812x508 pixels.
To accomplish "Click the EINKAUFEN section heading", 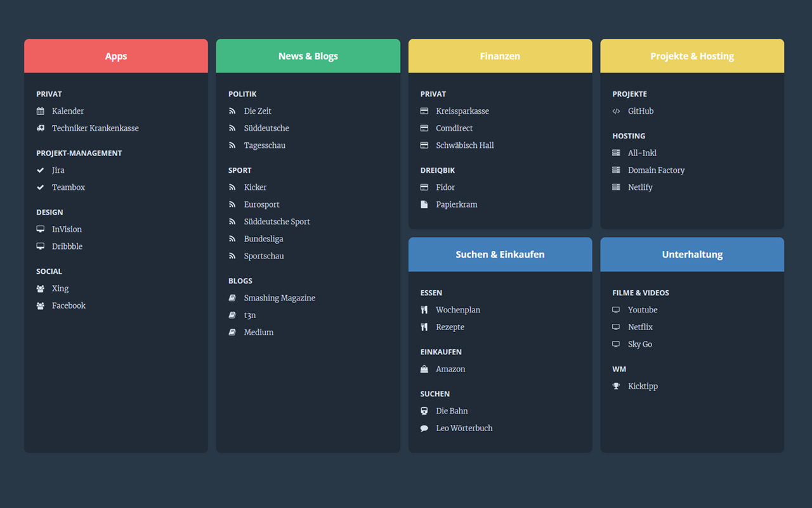I will tap(441, 352).
